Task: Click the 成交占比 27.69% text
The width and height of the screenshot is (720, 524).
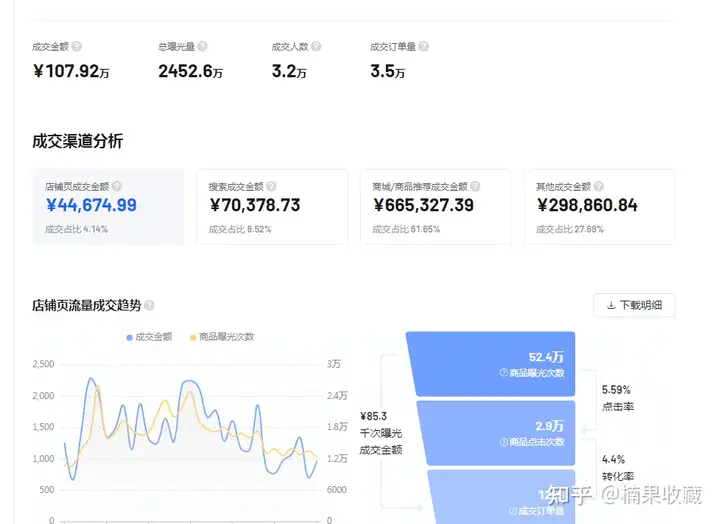Action: coord(570,229)
